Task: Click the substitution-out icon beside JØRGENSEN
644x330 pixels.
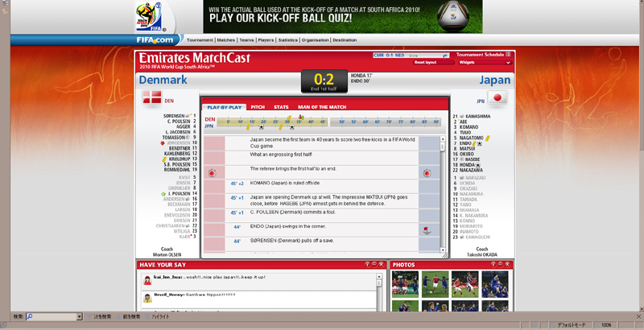Action: 163,143
